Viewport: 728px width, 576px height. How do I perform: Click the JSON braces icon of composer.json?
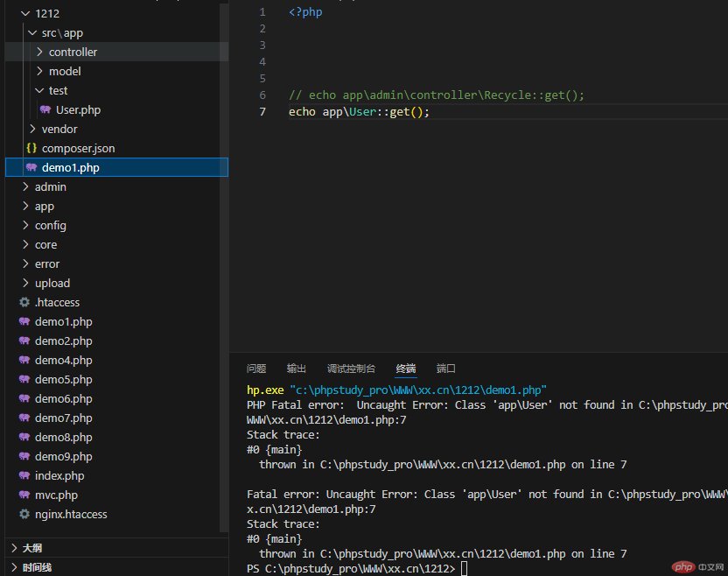click(x=31, y=148)
